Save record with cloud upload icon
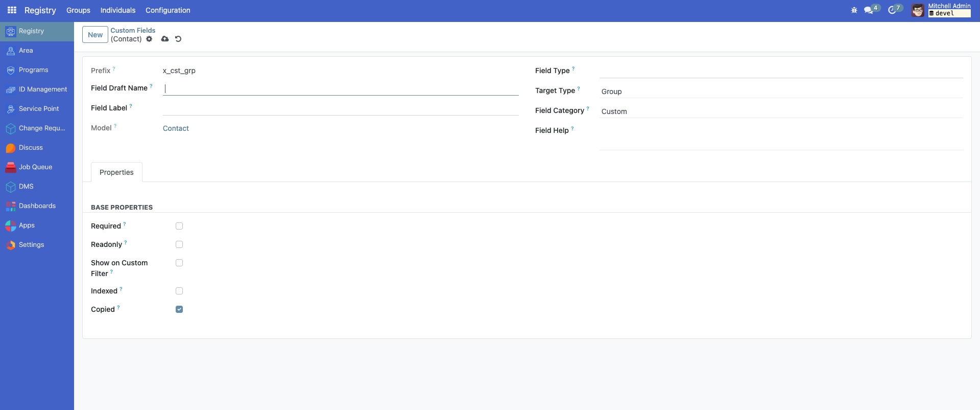Viewport: 980px width, 410px height. tap(165, 39)
